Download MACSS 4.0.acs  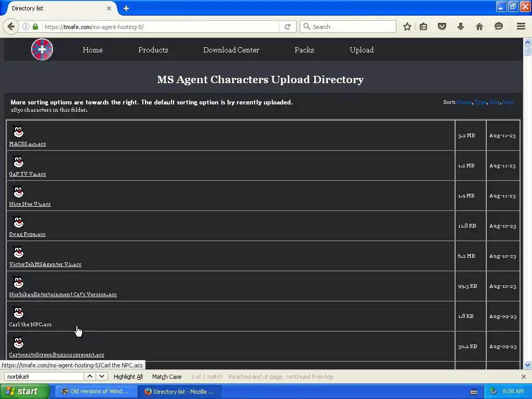click(x=28, y=144)
